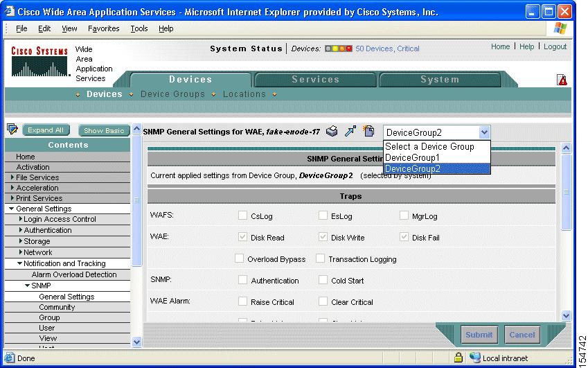Open the 50 Devices, Critical link
This screenshot has width=588, height=368.
(x=387, y=49)
